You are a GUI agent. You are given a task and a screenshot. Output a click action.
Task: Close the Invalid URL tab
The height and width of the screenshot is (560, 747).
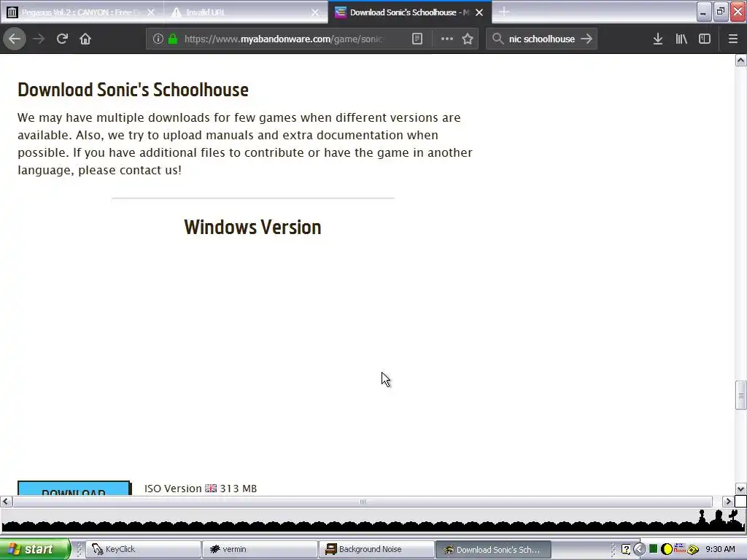click(315, 12)
